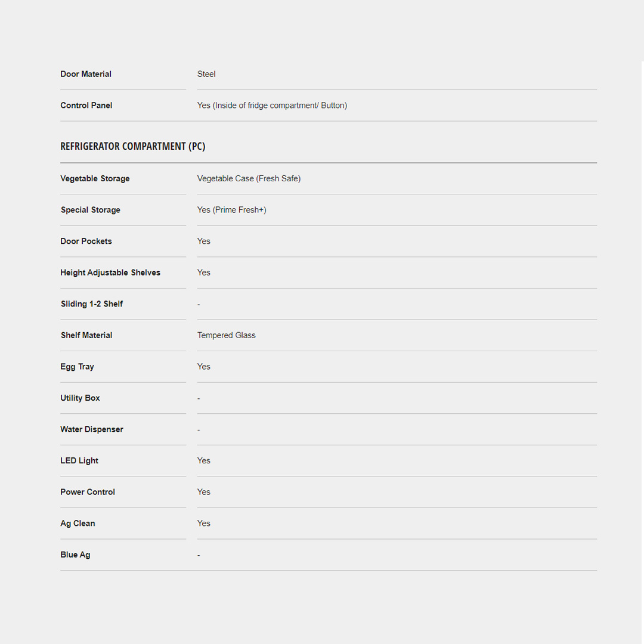Select the LED Light label
This screenshot has height=644, width=644.
pyautogui.click(x=79, y=460)
